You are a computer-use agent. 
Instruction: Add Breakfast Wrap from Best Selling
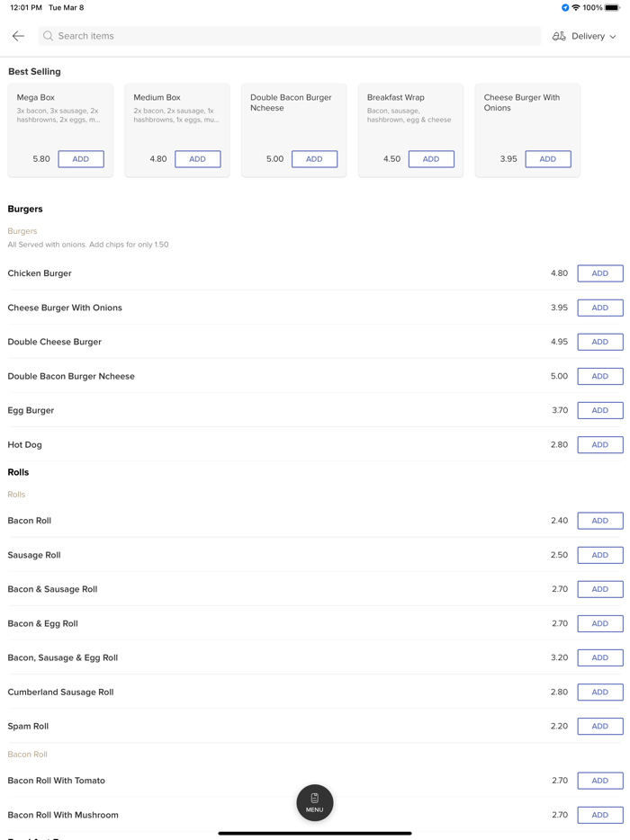click(431, 159)
